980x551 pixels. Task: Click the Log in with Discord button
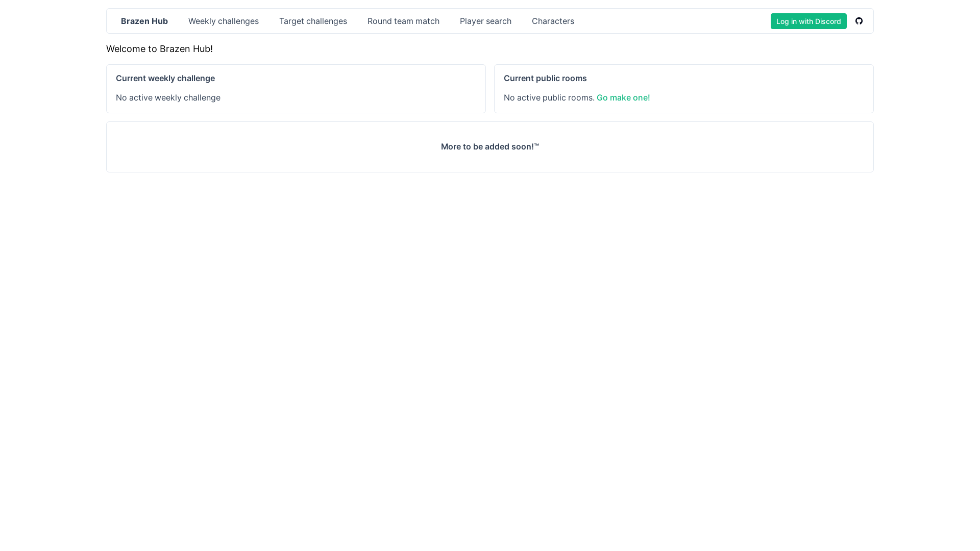tap(808, 21)
